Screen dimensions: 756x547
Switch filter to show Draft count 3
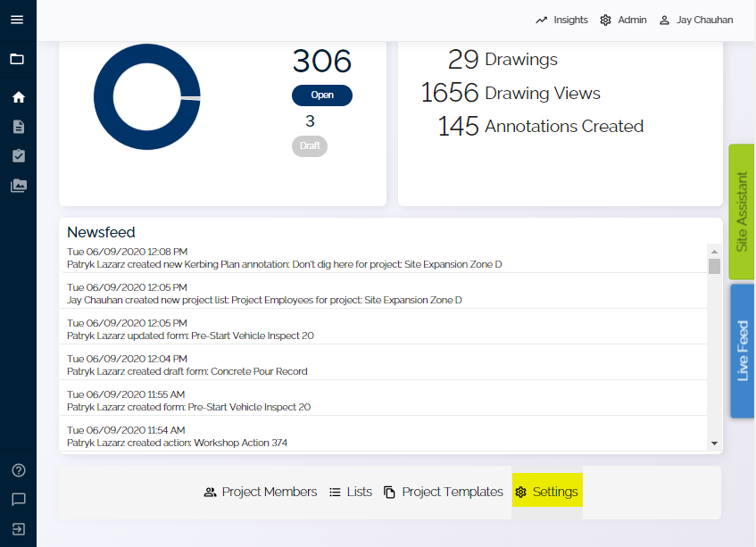pos(309,145)
